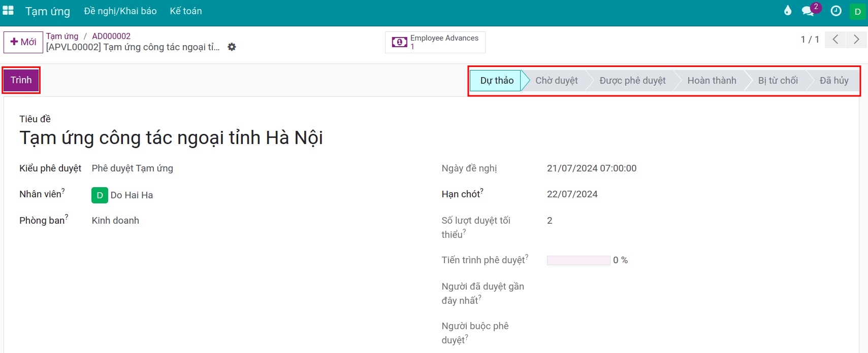The image size is (868, 353).
Task: Click the Phòng ban label
Action: click(x=44, y=220)
